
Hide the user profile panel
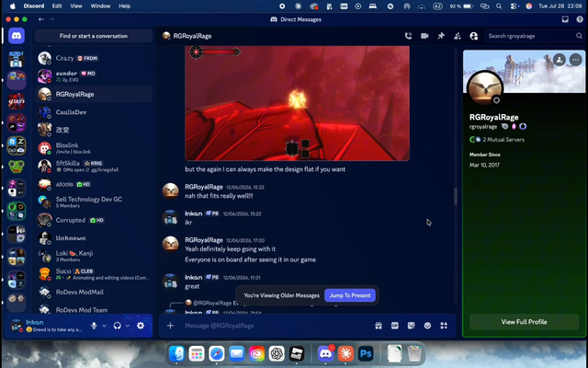coord(474,36)
